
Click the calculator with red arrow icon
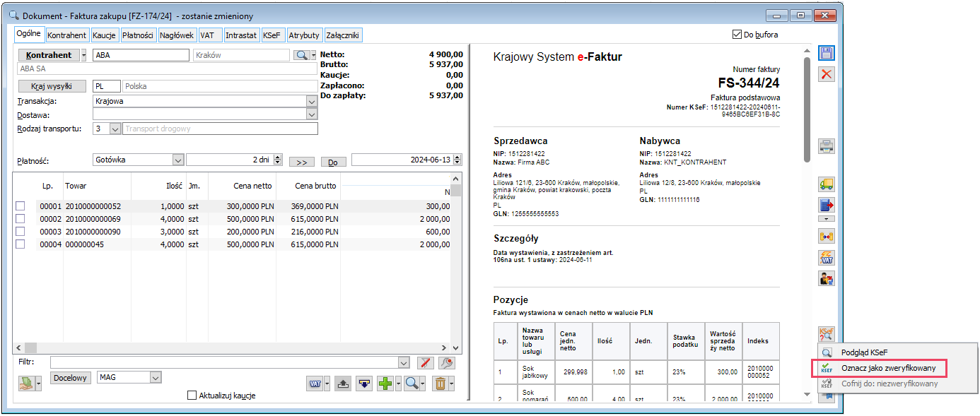point(826,206)
